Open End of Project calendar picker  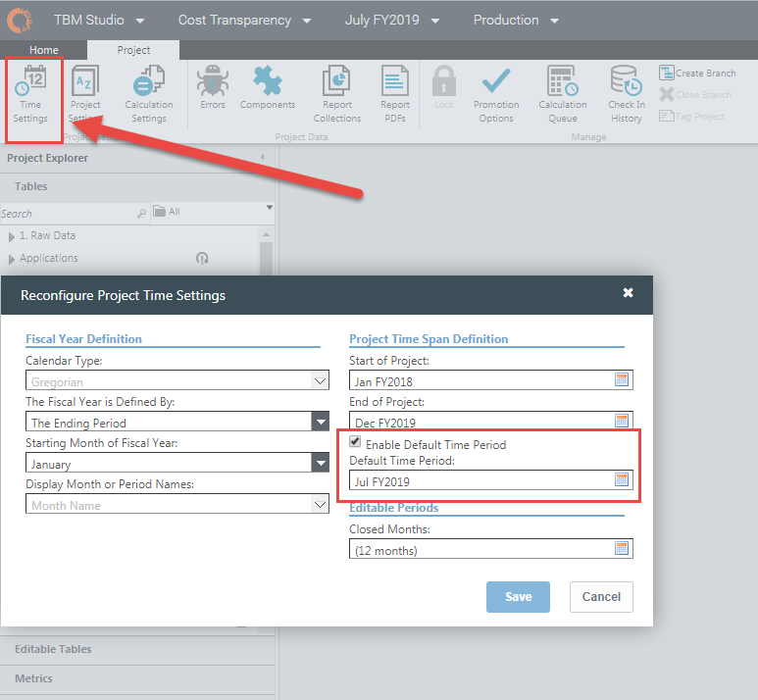coord(621,421)
